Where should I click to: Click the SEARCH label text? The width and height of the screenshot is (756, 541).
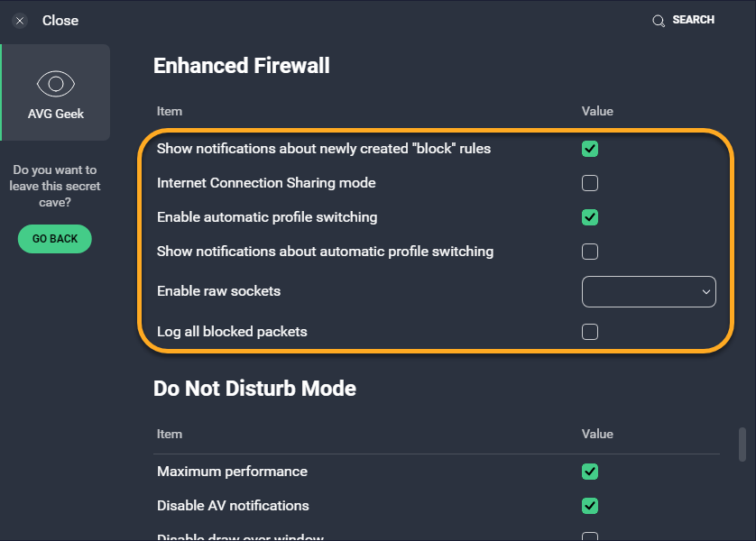click(x=693, y=20)
